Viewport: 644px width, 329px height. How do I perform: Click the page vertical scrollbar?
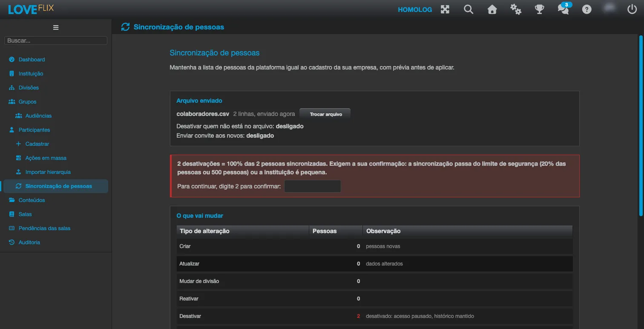click(x=641, y=126)
